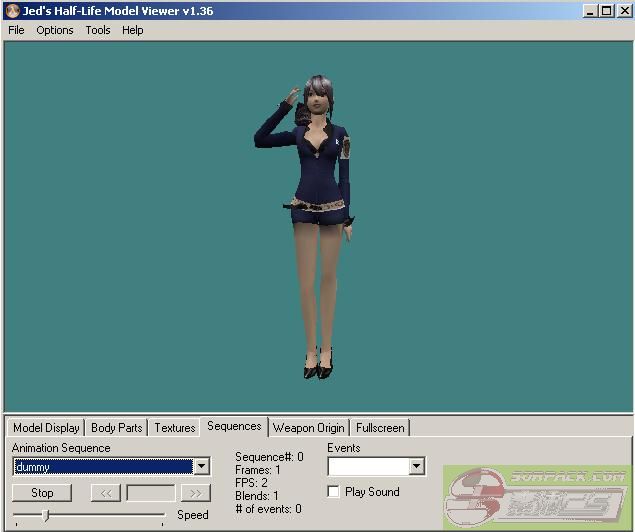635x532 pixels.
Task: Maximize the Model Viewer window
Action: click(x=606, y=11)
